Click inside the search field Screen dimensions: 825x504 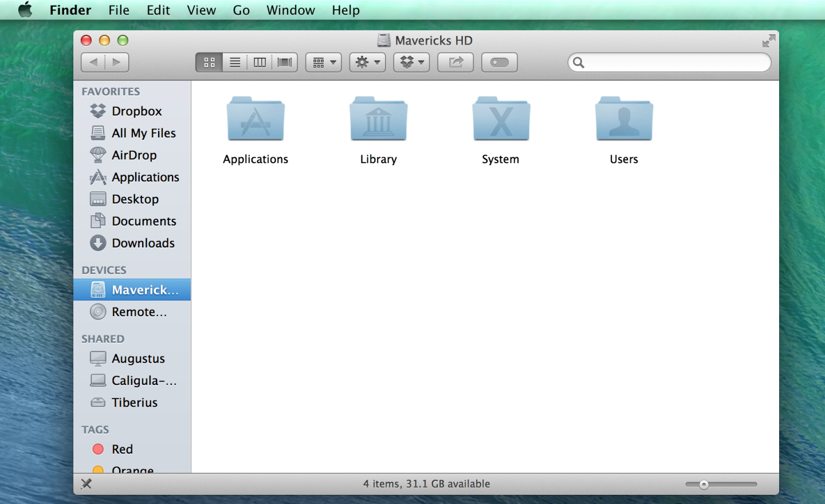tap(669, 62)
